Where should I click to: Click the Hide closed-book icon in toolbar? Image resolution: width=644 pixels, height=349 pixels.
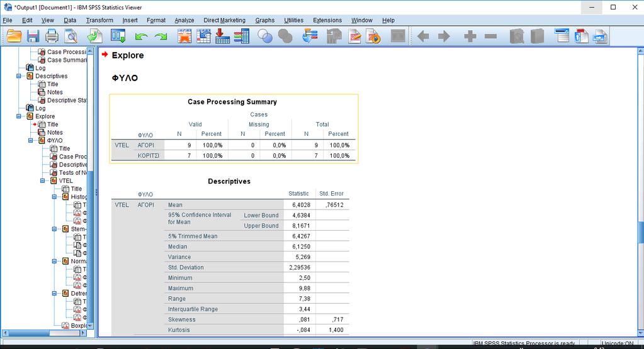point(537,36)
